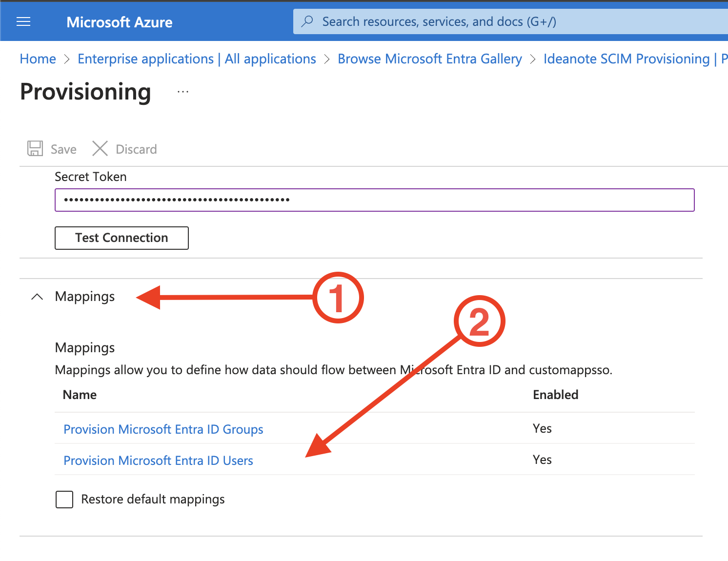Tick the Restore default mappings checkbox

click(x=64, y=500)
